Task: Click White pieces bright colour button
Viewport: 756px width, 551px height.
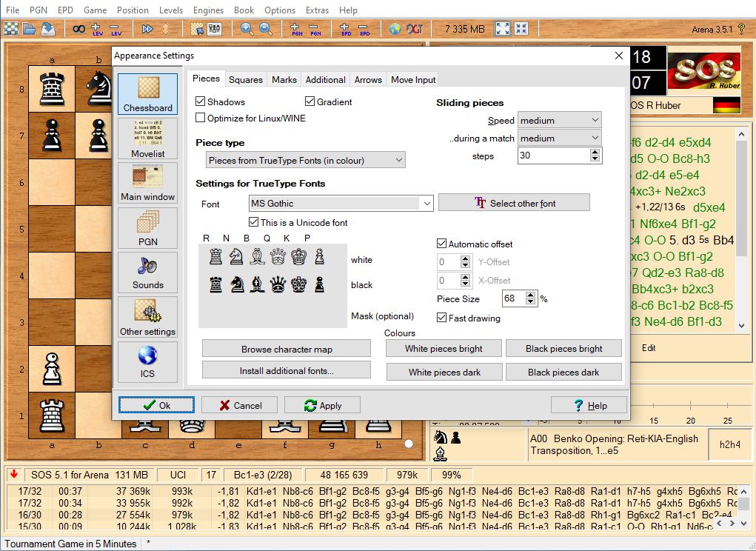Action: 444,349
